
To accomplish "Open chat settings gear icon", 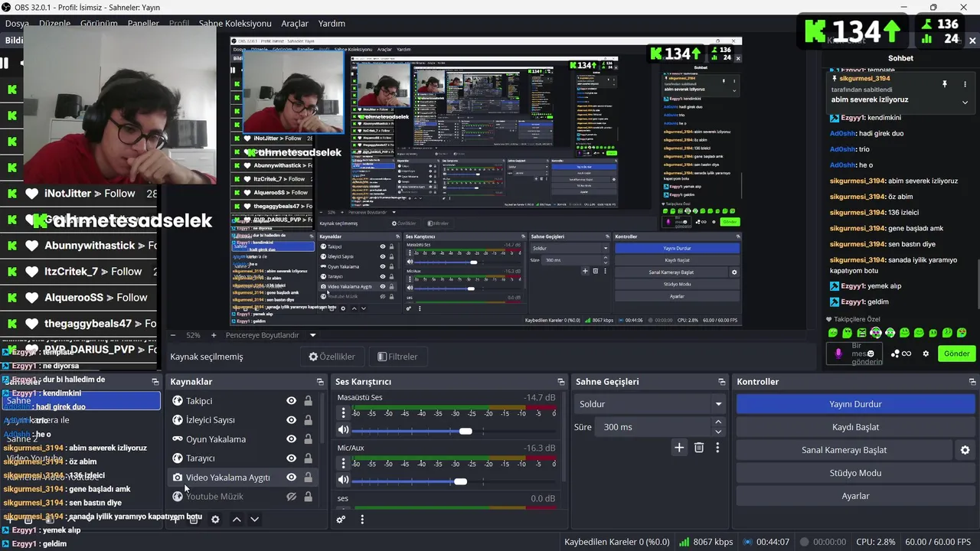I will coord(926,354).
